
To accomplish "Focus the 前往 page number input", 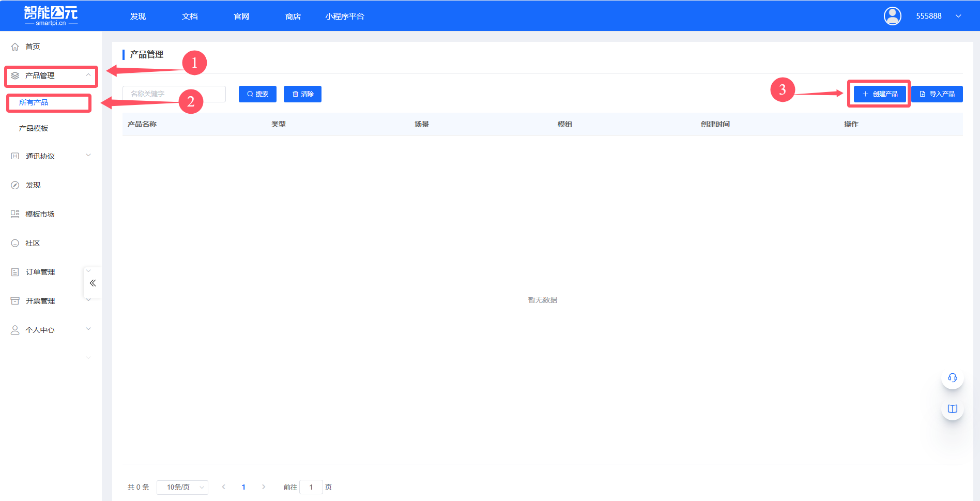I will [x=311, y=487].
